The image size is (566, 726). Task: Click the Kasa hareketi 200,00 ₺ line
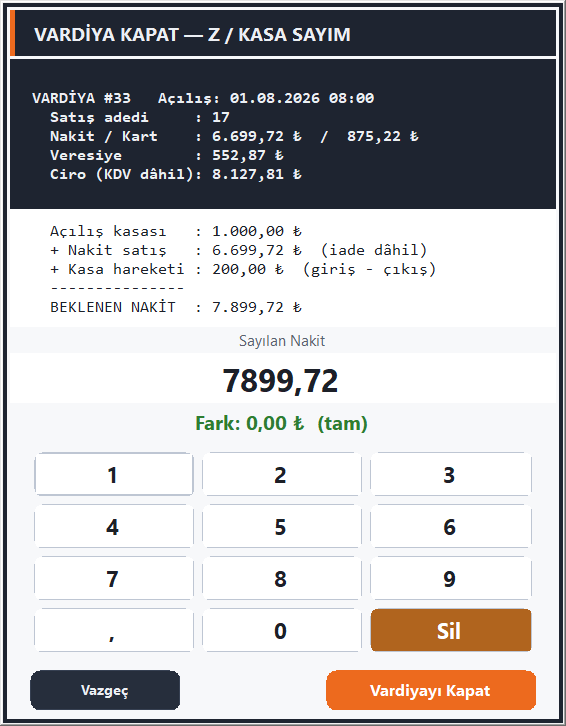tap(243, 269)
